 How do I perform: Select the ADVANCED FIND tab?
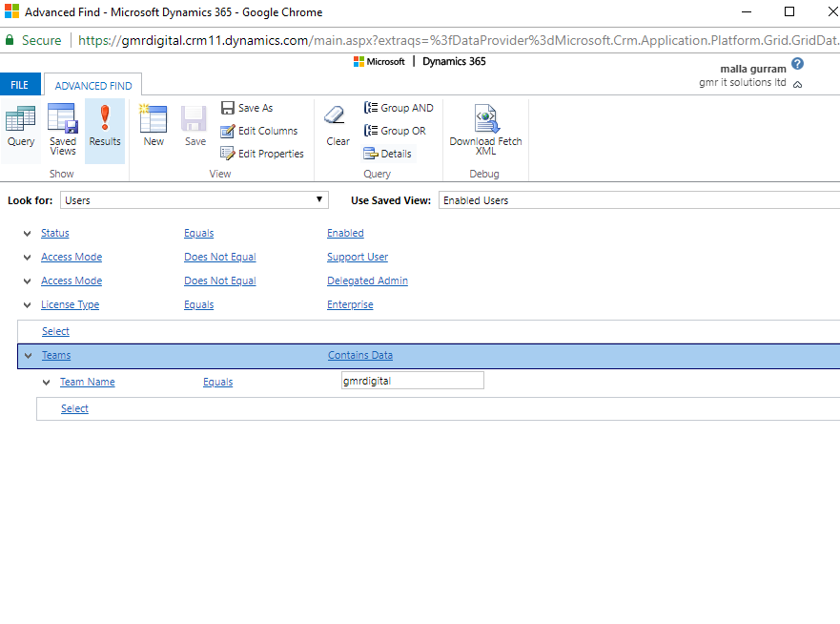tap(93, 86)
